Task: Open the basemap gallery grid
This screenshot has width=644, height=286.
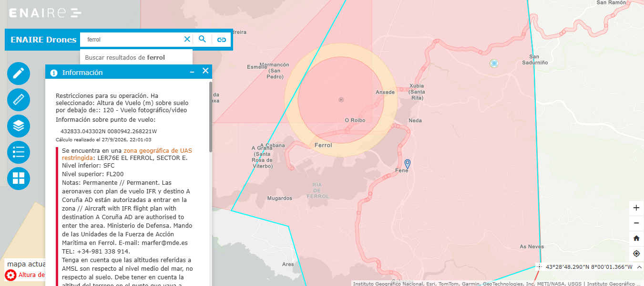Action: coord(19,179)
